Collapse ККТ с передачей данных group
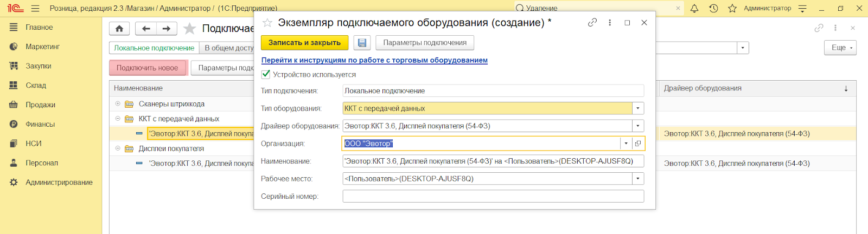The width and height of the screenshot is (868, 234). click(118, 119)
